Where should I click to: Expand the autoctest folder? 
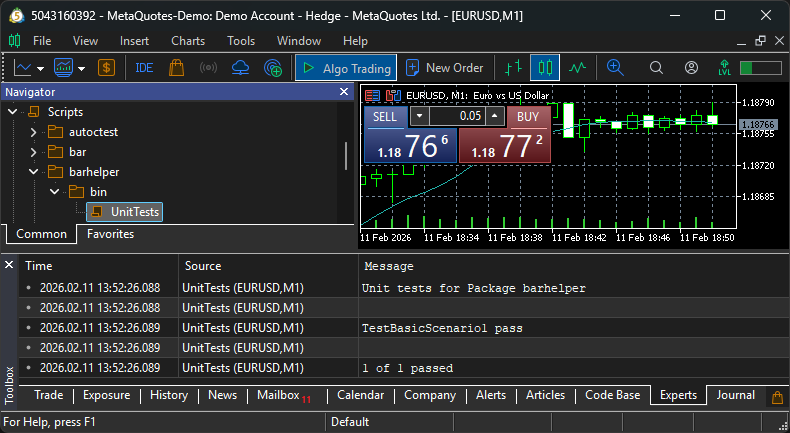(33, 132)
